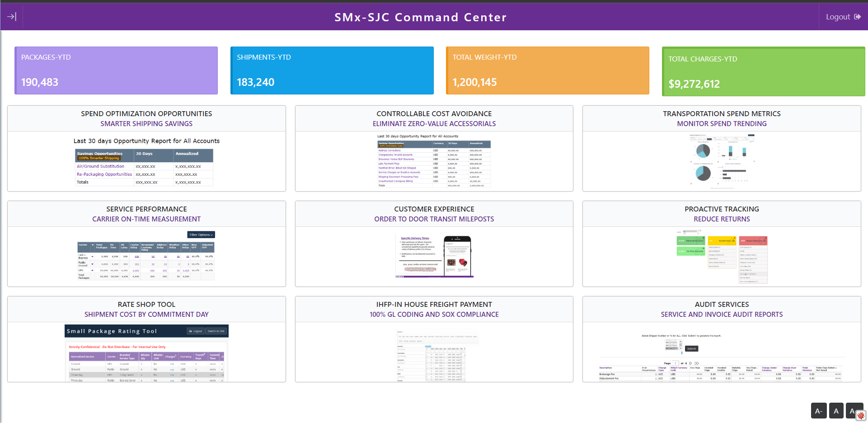Viewport: 868px width, 423px height.
Task: Click the next-page arrow in Audit Services pager
Action: tap(690, 363)
